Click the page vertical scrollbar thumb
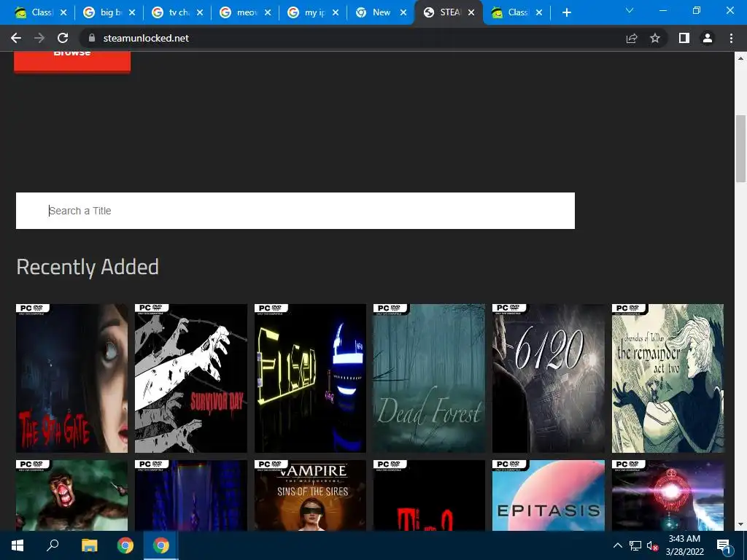 [740, 149]
